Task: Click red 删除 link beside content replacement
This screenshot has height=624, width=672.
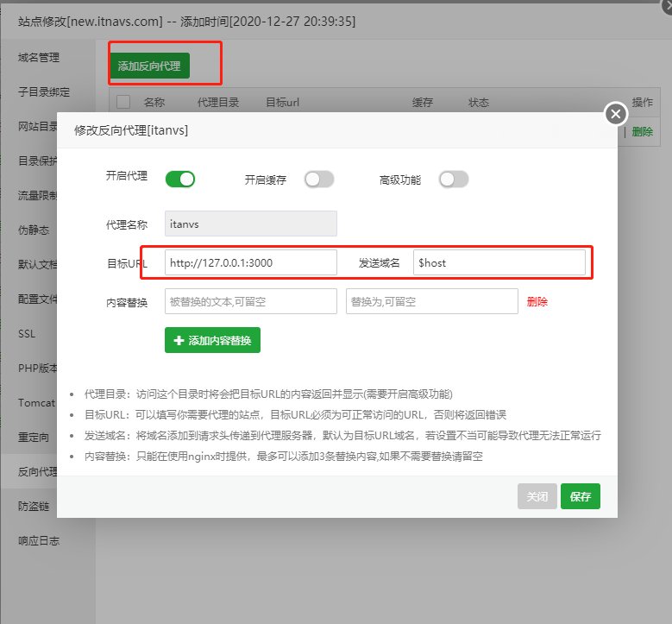Action: [537, 301]
